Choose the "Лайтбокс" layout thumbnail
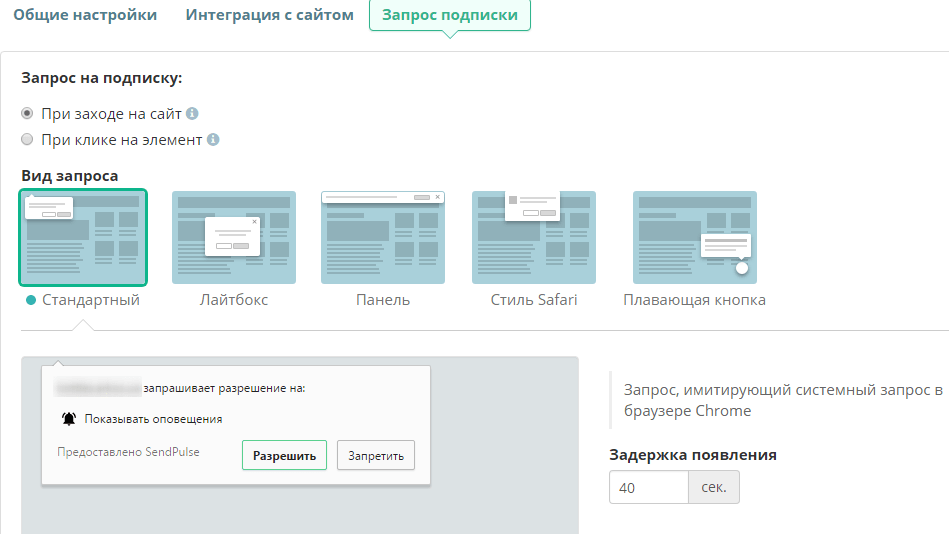 point(234,238)
